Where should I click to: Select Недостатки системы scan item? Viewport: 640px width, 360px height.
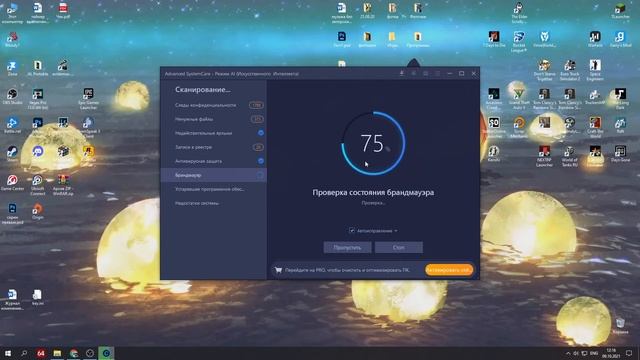[213, 203]
